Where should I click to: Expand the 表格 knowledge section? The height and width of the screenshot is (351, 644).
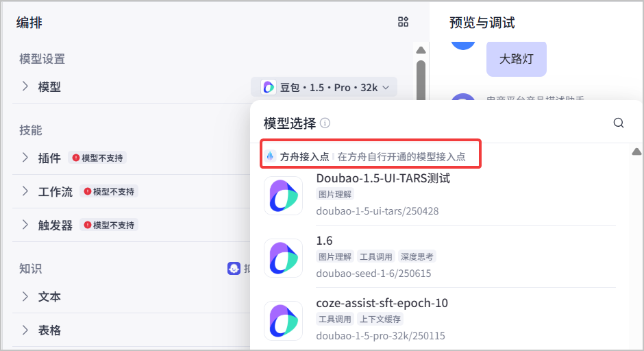tap(25, 330)
